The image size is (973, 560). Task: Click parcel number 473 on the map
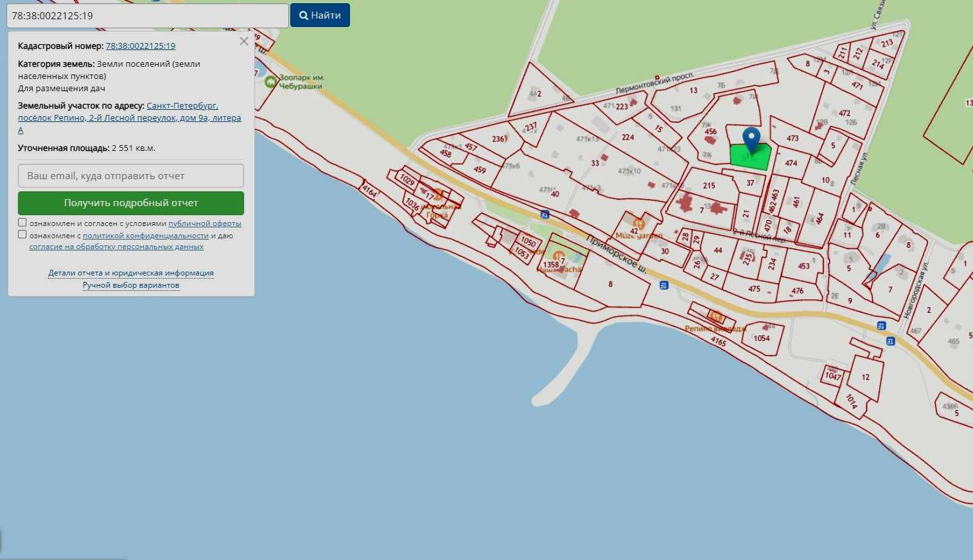[x=793, y=138]
